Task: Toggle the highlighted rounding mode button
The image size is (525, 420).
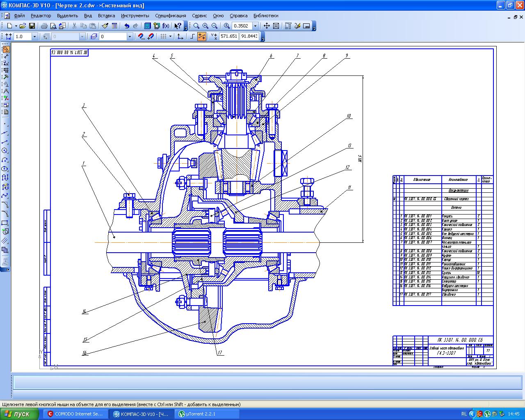Action: 201,37
